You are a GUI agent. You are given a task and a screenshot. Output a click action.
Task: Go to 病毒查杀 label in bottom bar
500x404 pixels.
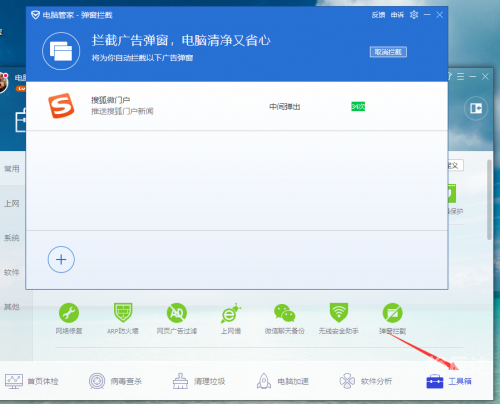coord(126,381)
